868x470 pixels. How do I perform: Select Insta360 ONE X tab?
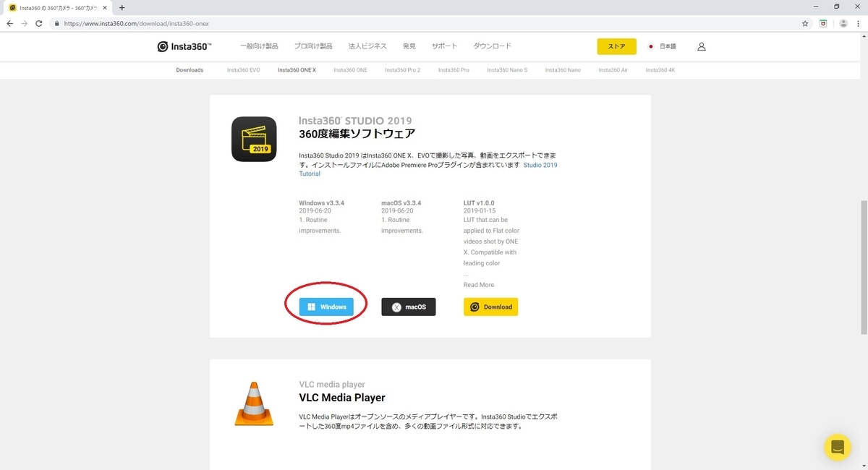click(x=297, y=70)
